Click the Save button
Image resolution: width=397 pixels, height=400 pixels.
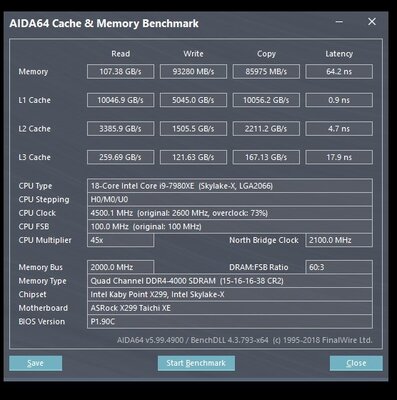(x=35, y=363)
